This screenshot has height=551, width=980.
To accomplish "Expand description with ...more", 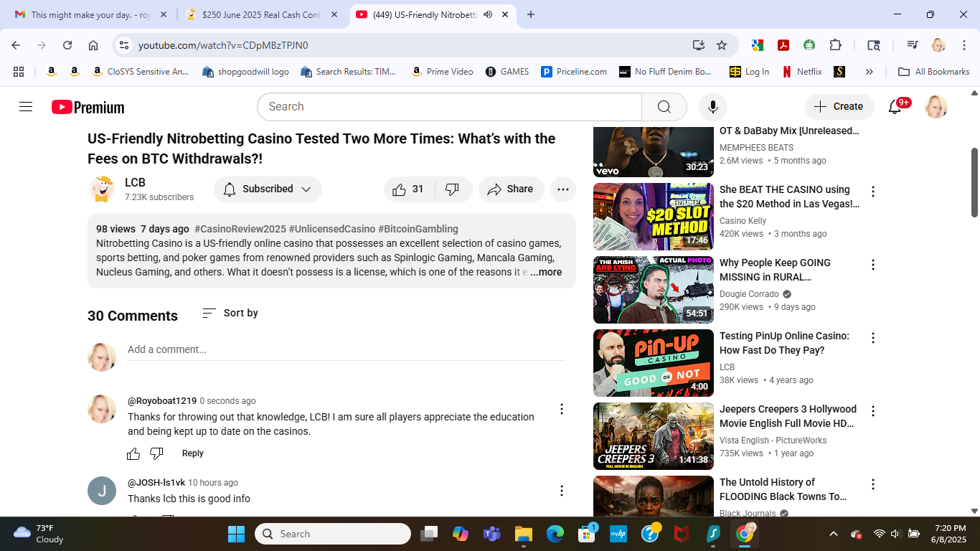I will coord(546,273).
